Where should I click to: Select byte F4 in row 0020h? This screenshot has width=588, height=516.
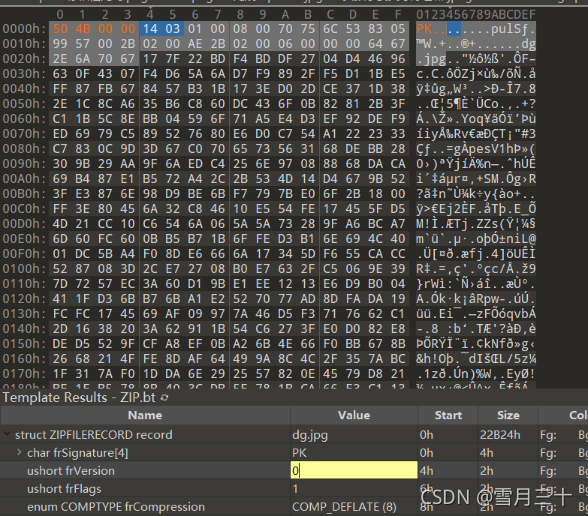[x=240, y=59]
